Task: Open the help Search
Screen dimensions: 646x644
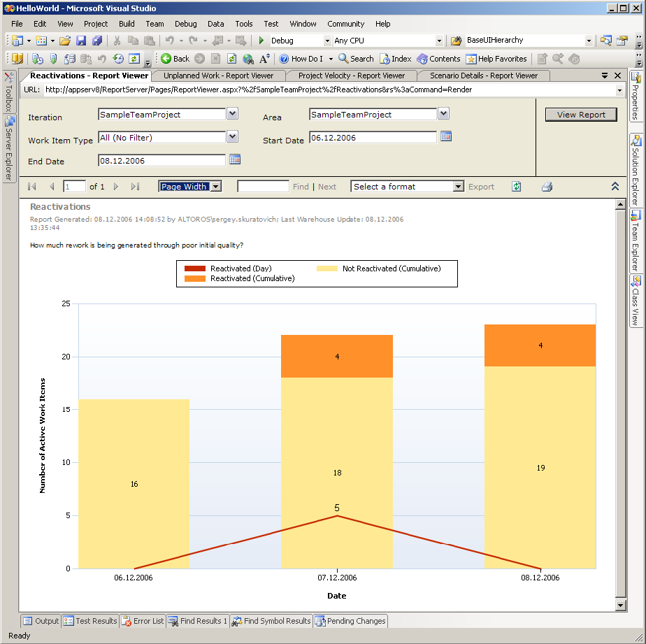Action: point(356,59)
